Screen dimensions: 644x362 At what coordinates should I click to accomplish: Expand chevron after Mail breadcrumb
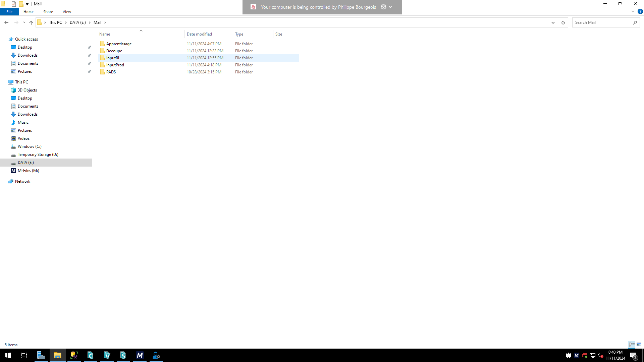point(105,22)
